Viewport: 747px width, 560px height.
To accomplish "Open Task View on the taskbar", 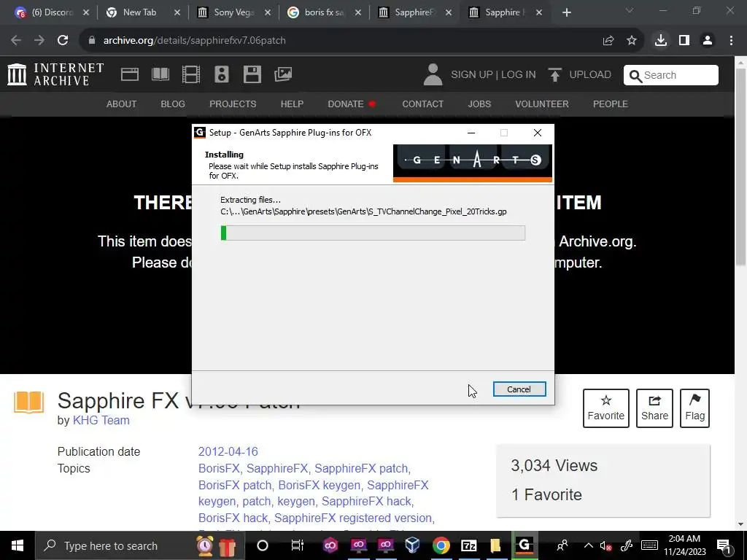I will coord(298,545).
